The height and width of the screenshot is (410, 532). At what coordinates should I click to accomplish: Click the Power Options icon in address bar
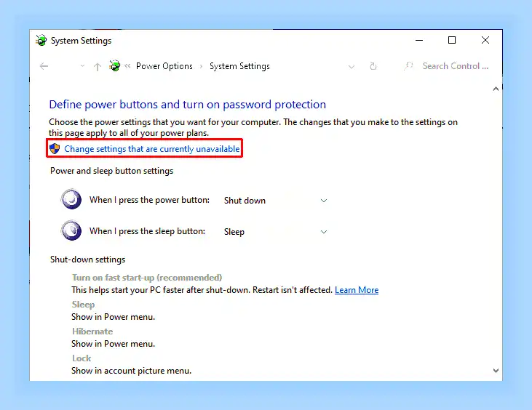(x=115, y=65)
